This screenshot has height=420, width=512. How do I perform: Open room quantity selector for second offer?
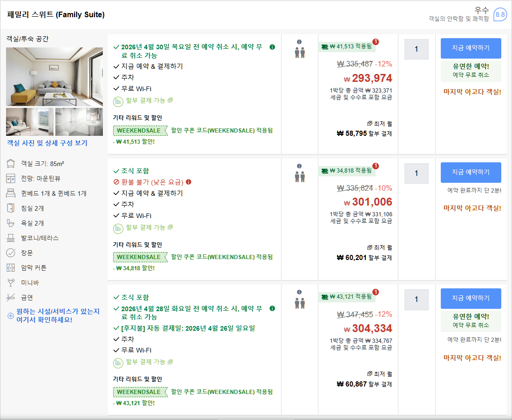[416, 173]
